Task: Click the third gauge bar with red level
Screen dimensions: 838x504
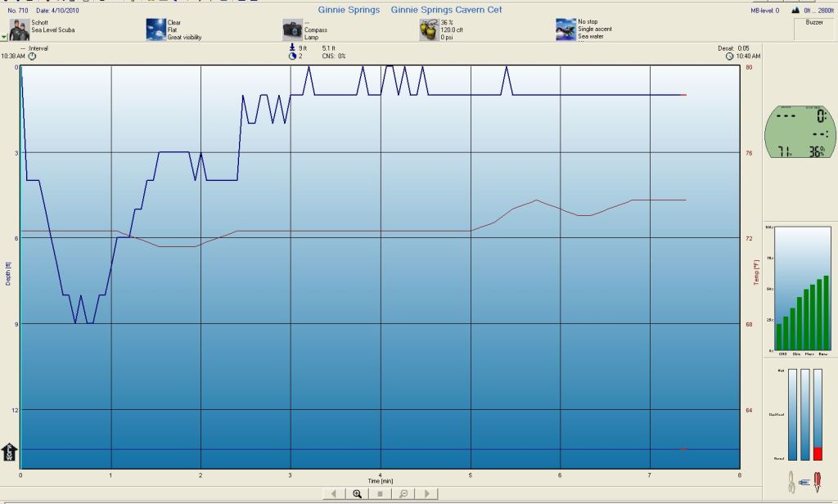Action: pos(818,414)
